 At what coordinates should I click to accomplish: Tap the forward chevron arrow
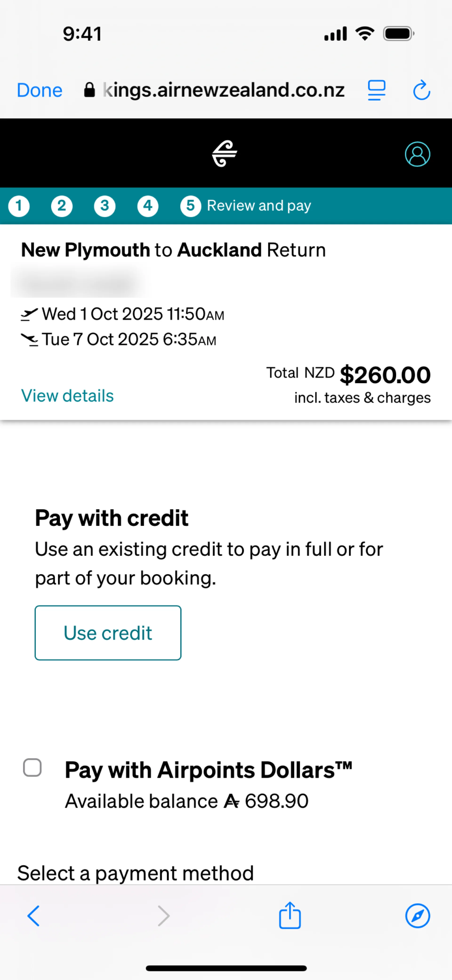click(x=164, y=916)
